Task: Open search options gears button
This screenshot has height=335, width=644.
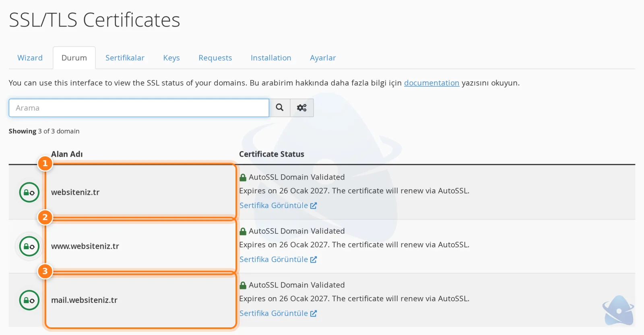Action: click(302, 108)
